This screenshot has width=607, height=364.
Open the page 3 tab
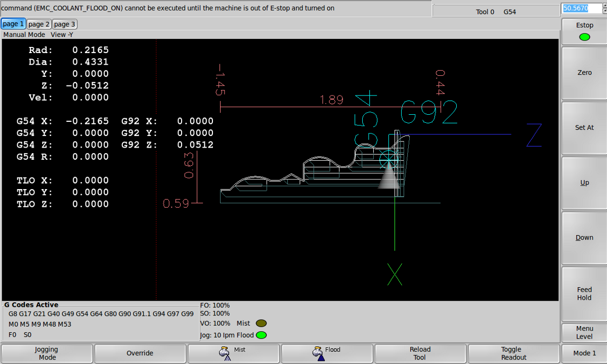click(x=65, y=24)
